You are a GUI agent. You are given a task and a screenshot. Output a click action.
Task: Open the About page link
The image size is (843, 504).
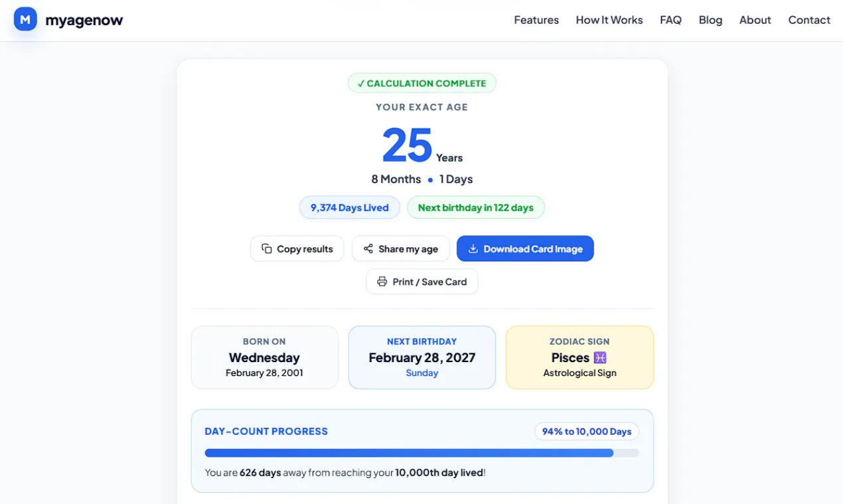point(755,20)
